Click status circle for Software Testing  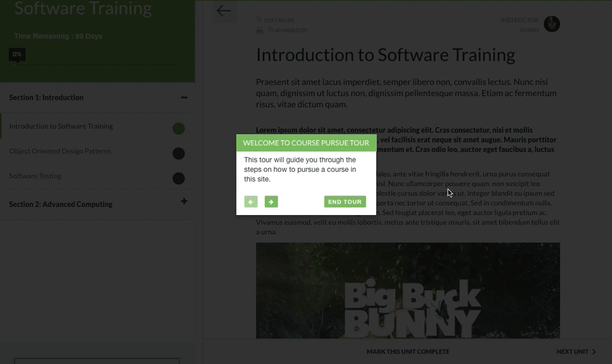point(179,179)
